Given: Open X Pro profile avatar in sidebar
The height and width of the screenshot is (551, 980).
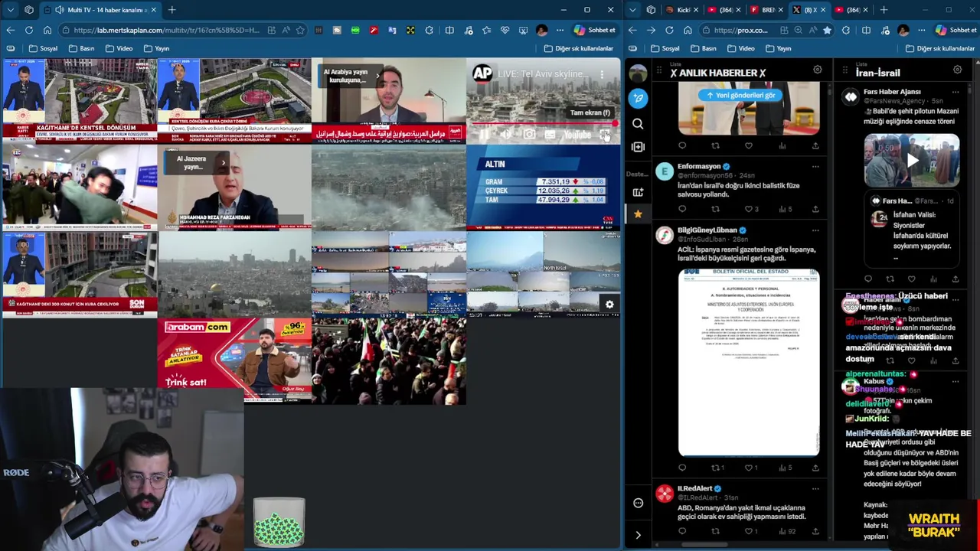Looking at the screenshot, I should point(638,73).
